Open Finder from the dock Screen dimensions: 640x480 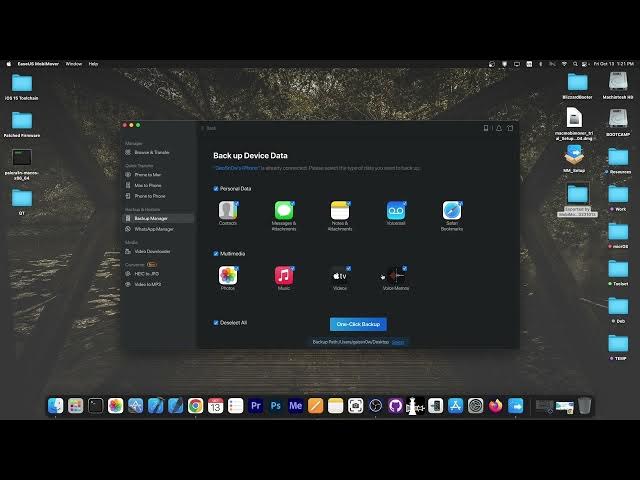(x=56, y=406)
